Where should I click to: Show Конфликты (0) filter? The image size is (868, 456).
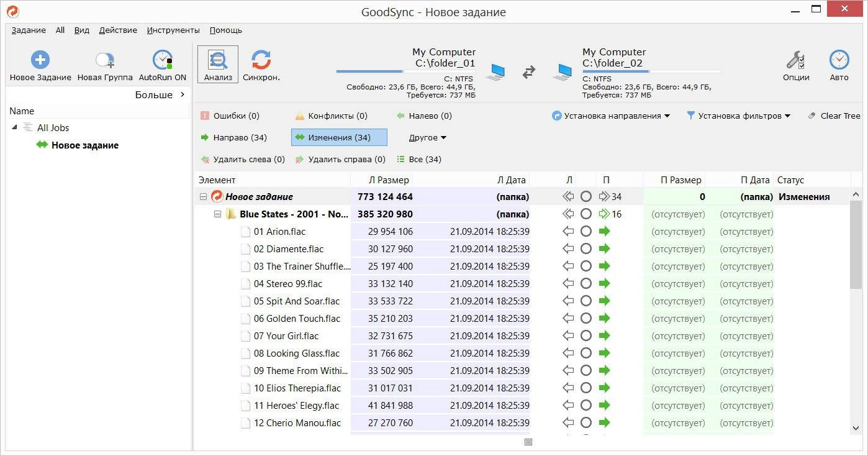pyautogui.click(x=331, y=116)
